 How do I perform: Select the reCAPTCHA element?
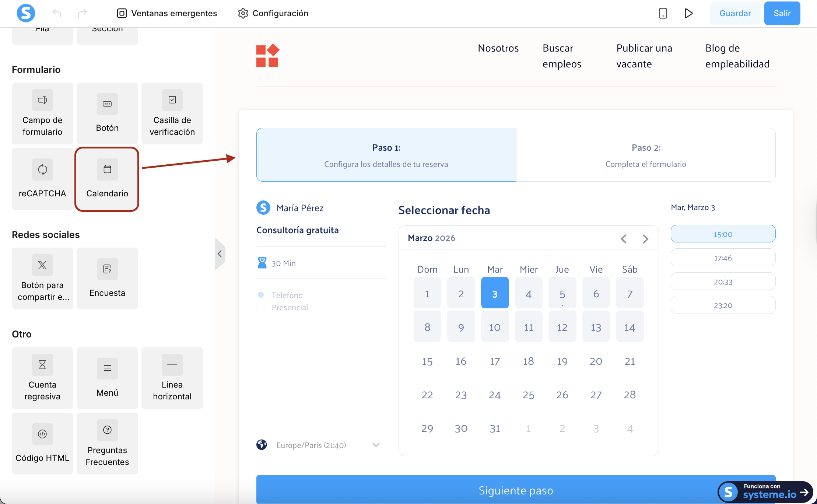coord(42,179)
